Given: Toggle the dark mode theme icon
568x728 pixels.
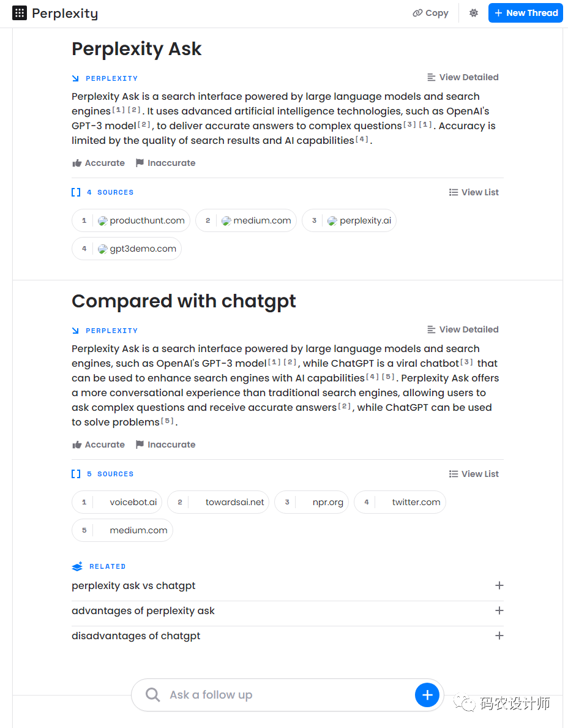Looking at the screenshot, I should (x=474, y=13).
